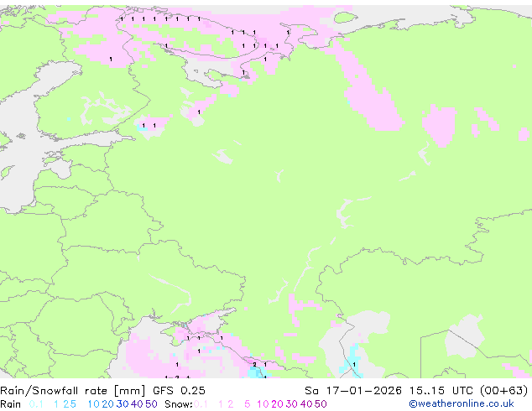Screen dimensions: 532x411
Task: Select the snow legend value 5
Action: click(x=247, y=404)
